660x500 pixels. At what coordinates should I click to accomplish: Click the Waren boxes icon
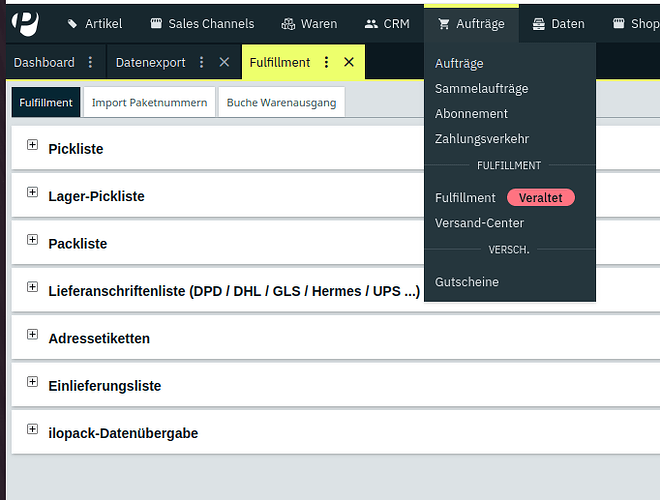coord(288,23)
